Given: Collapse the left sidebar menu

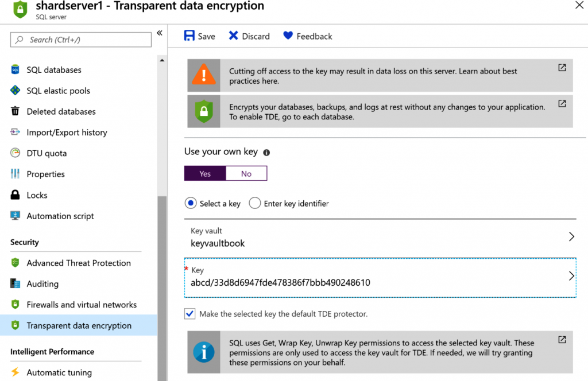Looking at the screenshot, I should [160, 33].
